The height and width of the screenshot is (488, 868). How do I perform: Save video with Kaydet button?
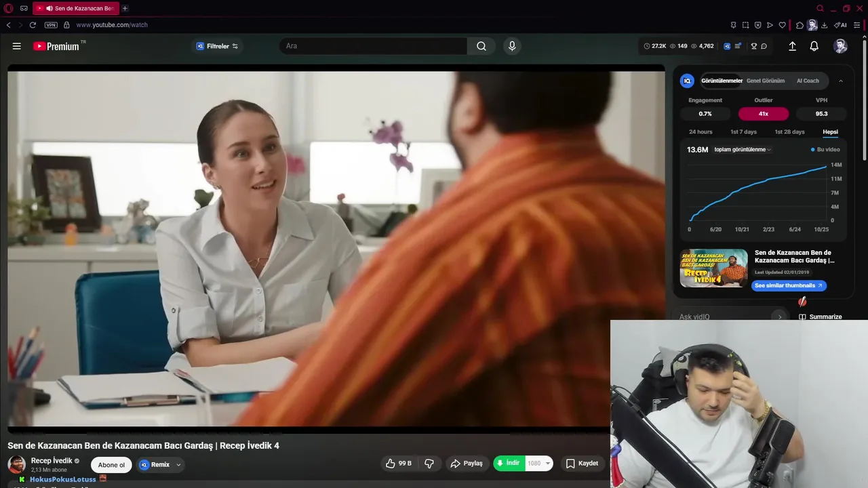point(582,464)
